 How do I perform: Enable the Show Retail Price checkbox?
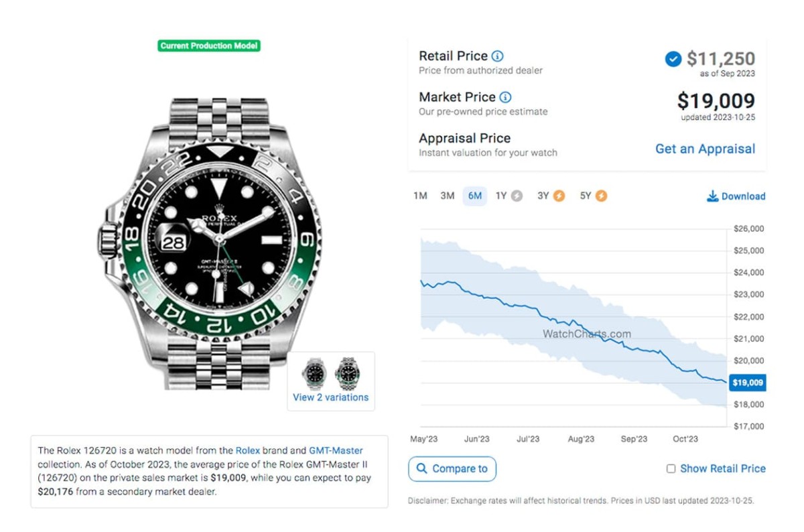tap(671, 469)
